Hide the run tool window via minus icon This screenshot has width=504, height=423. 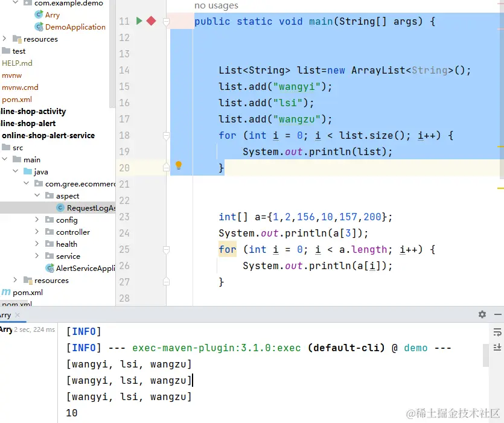pyautogui.click(x=498, y=314)
